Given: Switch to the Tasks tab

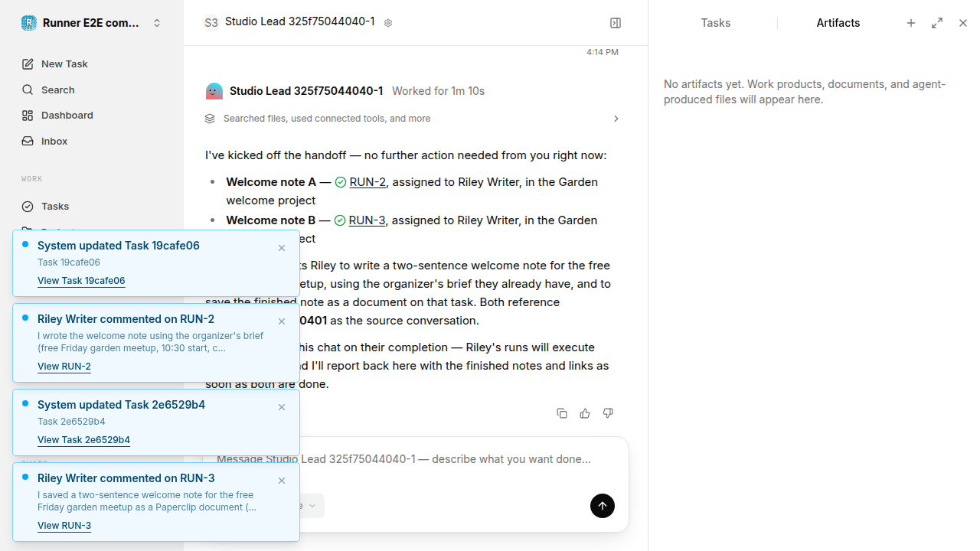Looking at the screenshot, I should pyautogui.click(x=716, y=23).
